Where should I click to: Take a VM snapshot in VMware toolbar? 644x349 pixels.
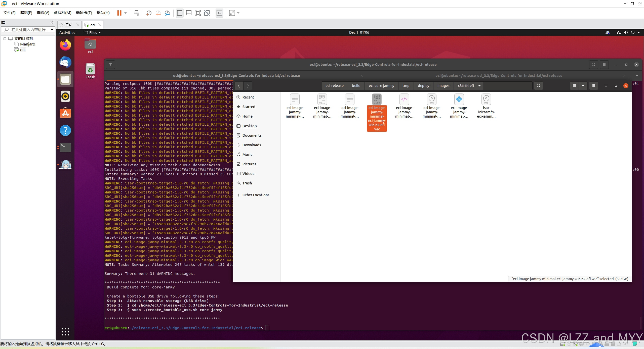coord(149,13)
